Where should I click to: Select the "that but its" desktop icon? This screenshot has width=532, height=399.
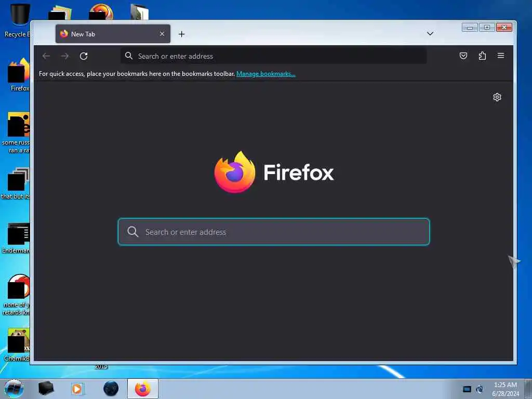pyautogui.click(x=16, y=183)
